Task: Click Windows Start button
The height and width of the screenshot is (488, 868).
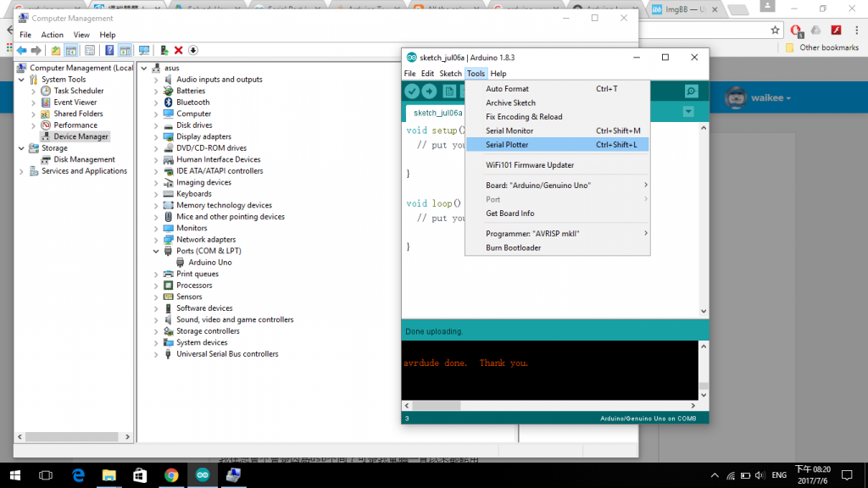Action: (x=15, y=475)
